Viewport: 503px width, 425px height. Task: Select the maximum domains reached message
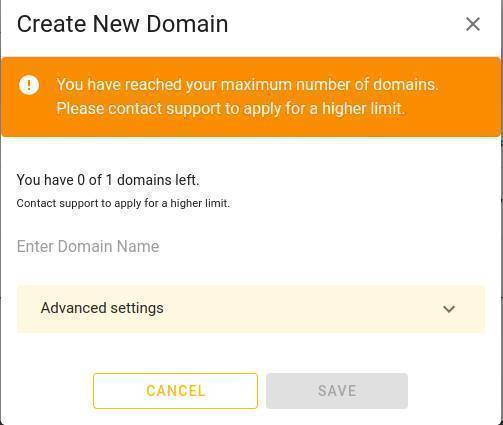[247, 85]
